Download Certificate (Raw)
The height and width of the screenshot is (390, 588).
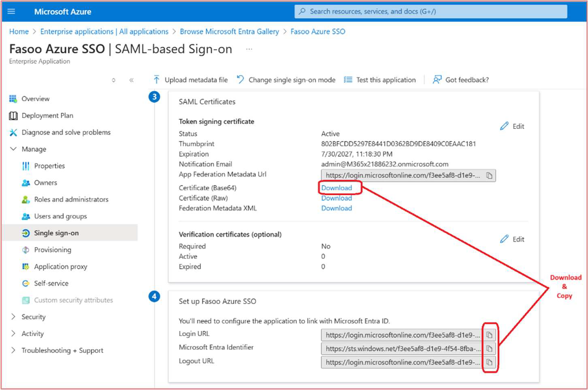(337, 198)
